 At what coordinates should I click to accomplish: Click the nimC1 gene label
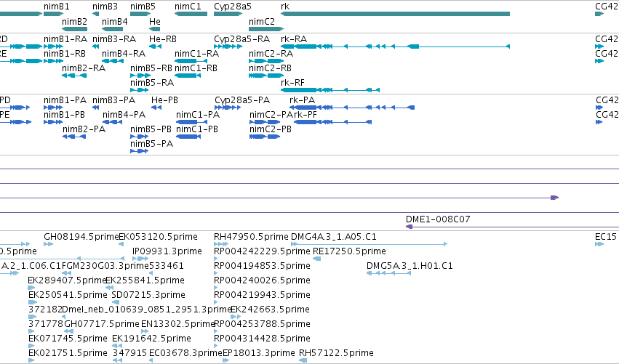[x=188, y=7]
